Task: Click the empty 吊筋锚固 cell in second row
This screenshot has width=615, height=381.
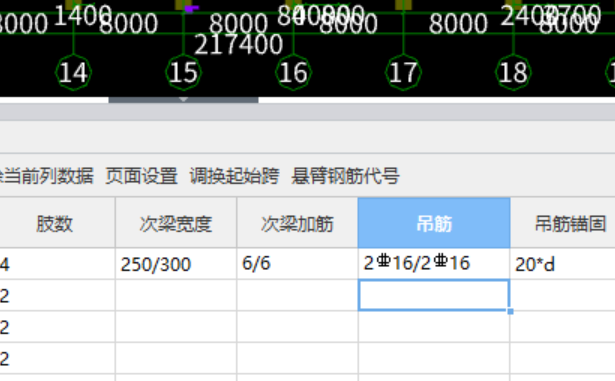Action: click(x=562, y=295)
